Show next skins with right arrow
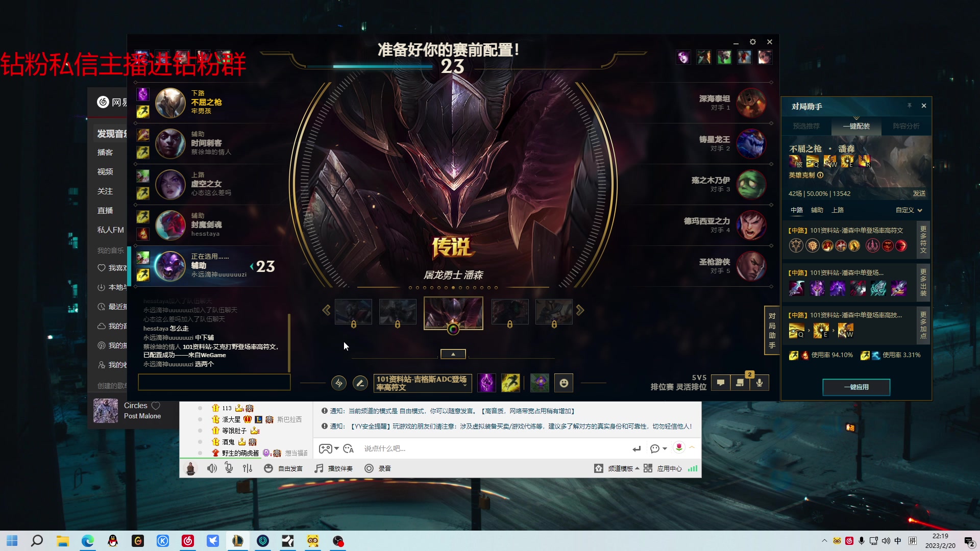 (x=580, y=310)
